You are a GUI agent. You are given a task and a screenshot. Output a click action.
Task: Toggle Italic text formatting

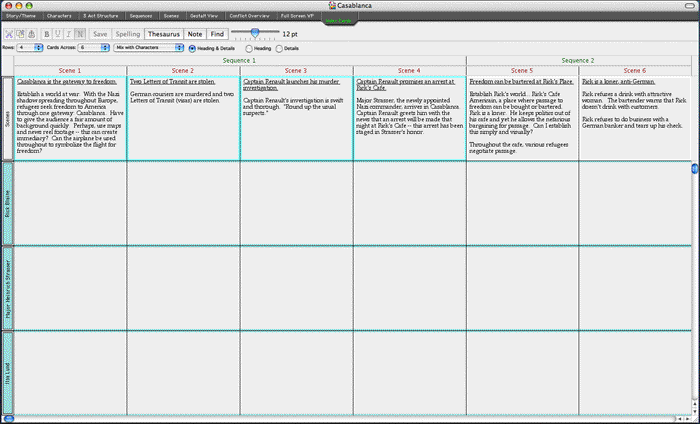click(68, 34)
